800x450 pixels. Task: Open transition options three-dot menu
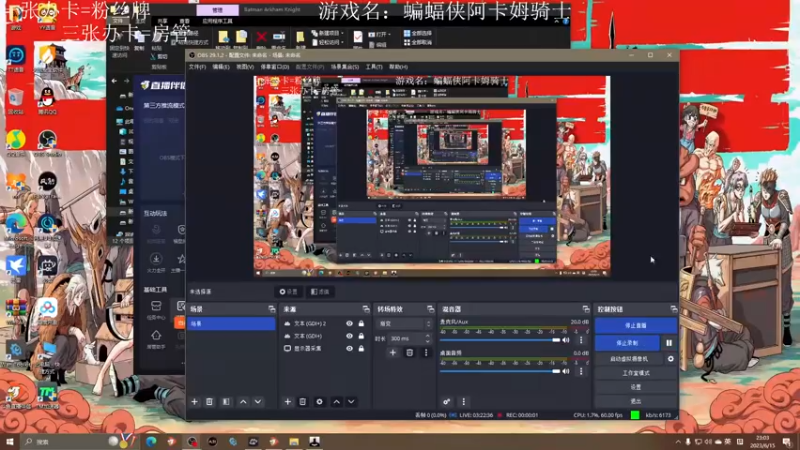click(x=426, y=353)
